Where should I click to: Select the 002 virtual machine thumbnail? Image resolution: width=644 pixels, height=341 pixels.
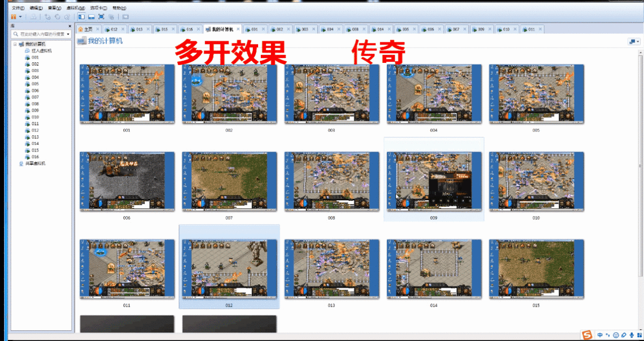(229, 94)
